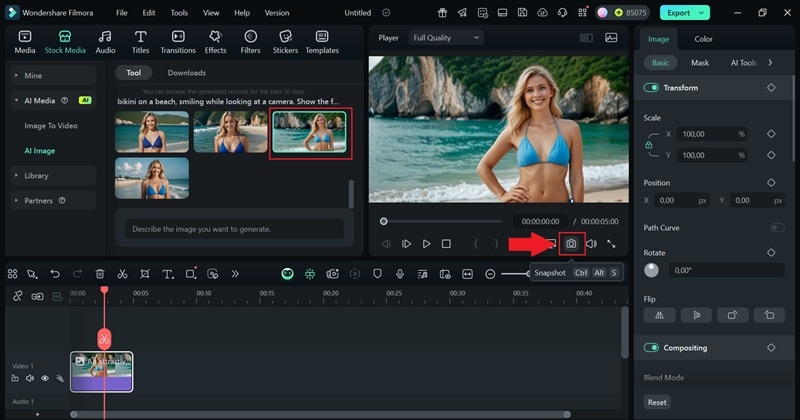800x420 pixels.
Task: Open the Filters panel
Action: point(250,42)
